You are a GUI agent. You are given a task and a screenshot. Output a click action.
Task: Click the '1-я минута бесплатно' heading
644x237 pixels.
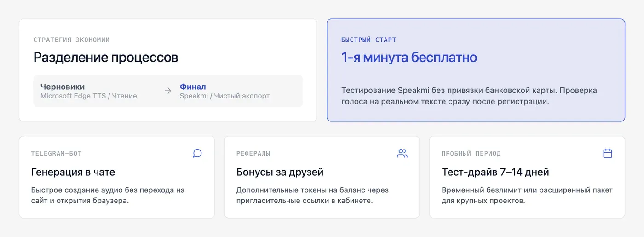409,58
